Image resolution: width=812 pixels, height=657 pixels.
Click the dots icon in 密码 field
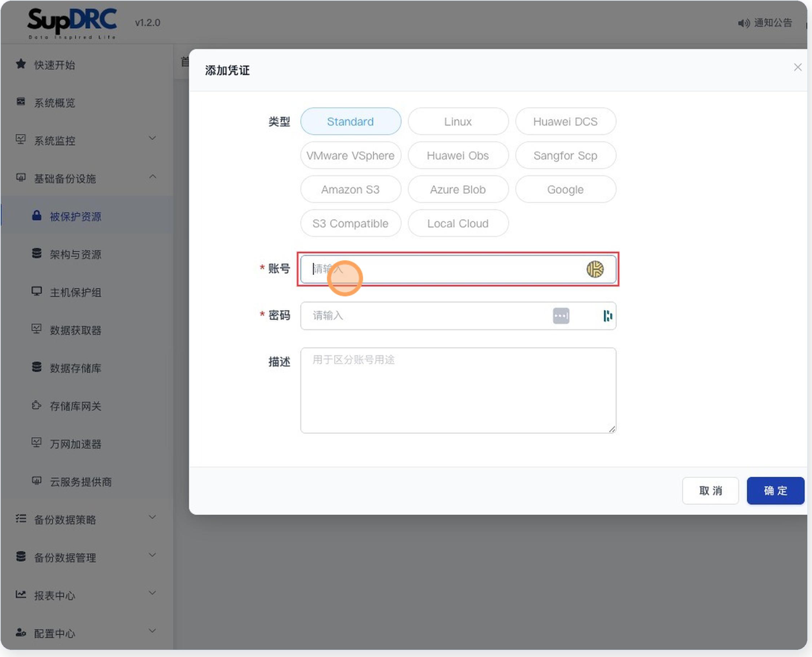tap(561, 315)
